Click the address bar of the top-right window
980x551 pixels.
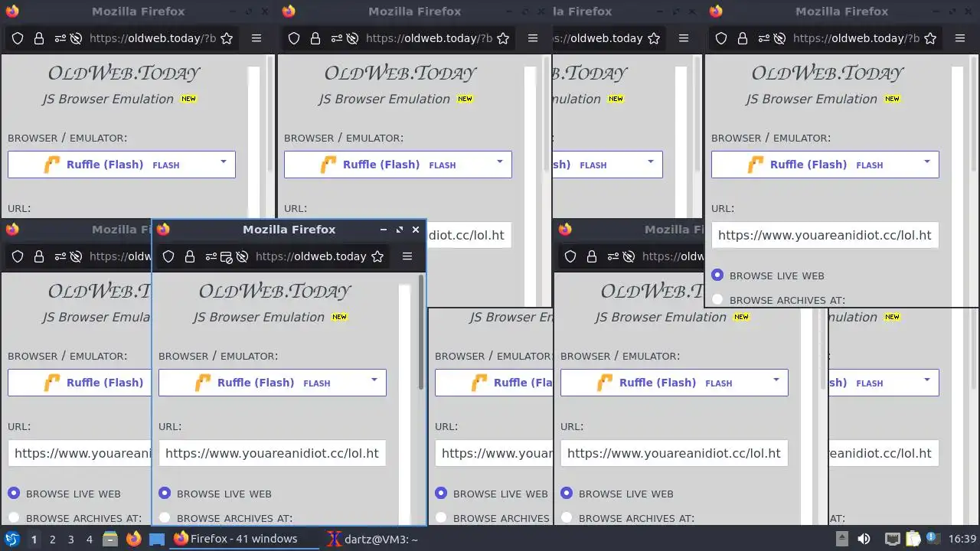click(856, 38)
